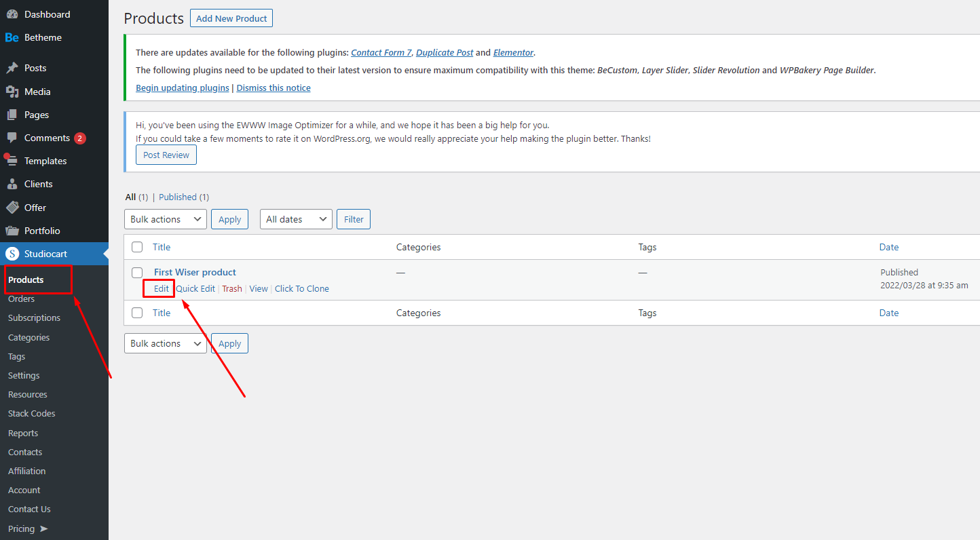Click Begin updating plugins link
The image size is (980, 540).
pyautogui.click(x=182, y=88)
